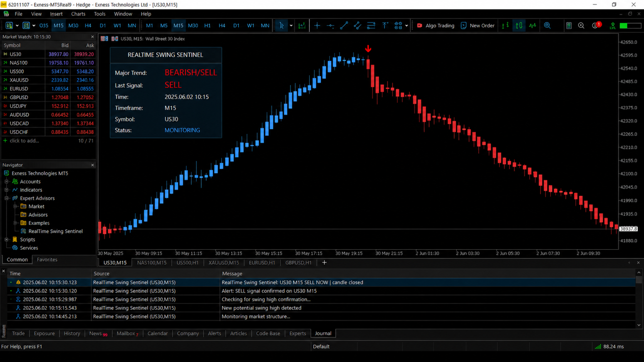Viewport: 644px width, 362px height.
Task: Click the Services icon in Navigator
Action: pos(15,248)
